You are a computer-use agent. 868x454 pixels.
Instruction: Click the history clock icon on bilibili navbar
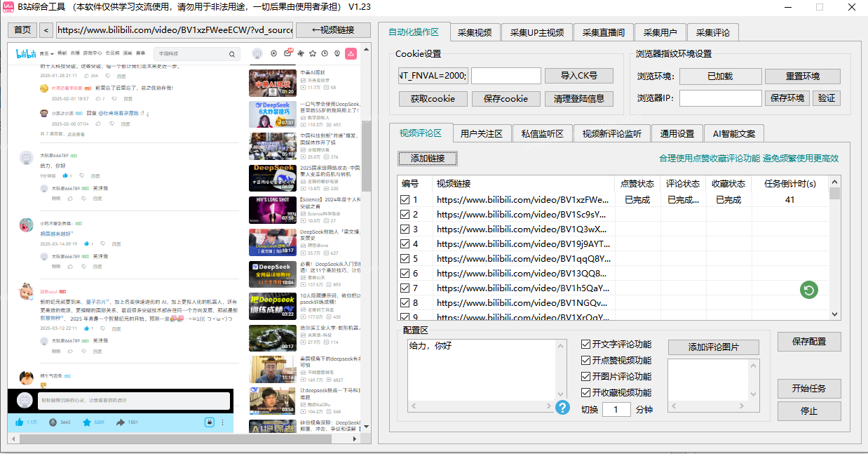[324, 53]
